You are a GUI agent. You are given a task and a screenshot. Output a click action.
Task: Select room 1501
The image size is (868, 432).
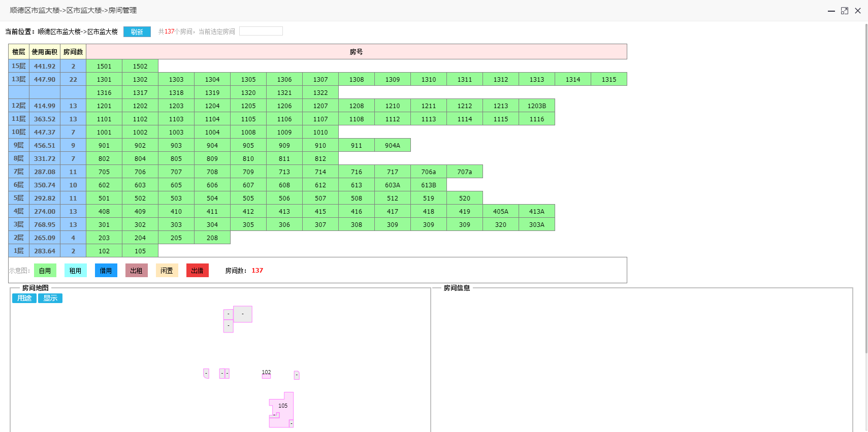coord(104,66)
